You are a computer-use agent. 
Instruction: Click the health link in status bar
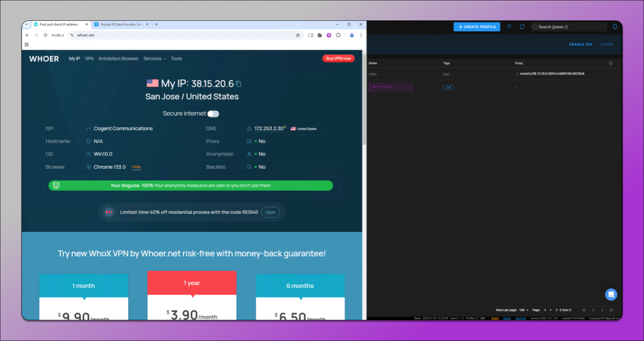(x=495, y=318)
